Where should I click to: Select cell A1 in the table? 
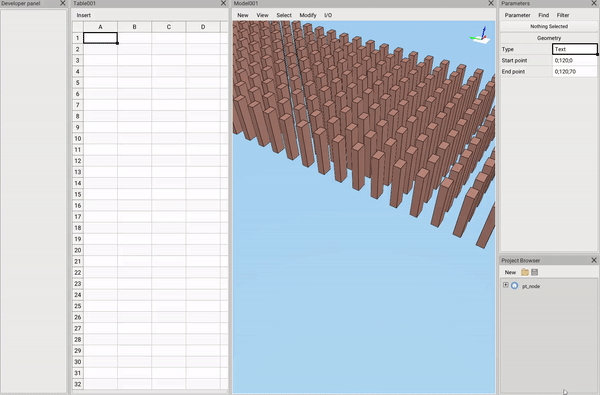[100, 38]
